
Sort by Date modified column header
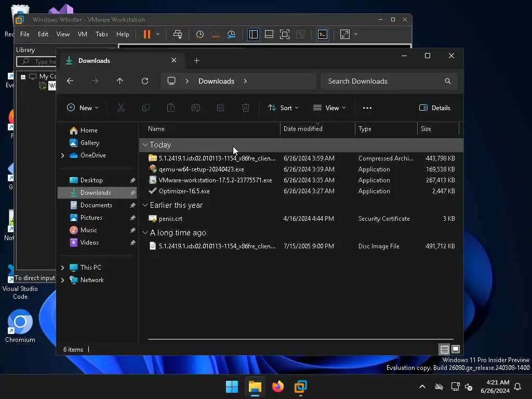[303, 129]
